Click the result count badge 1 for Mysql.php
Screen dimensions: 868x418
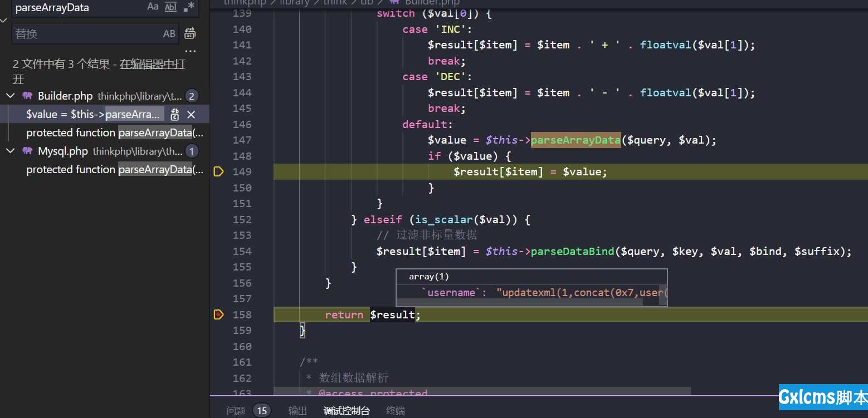(192, 151)
